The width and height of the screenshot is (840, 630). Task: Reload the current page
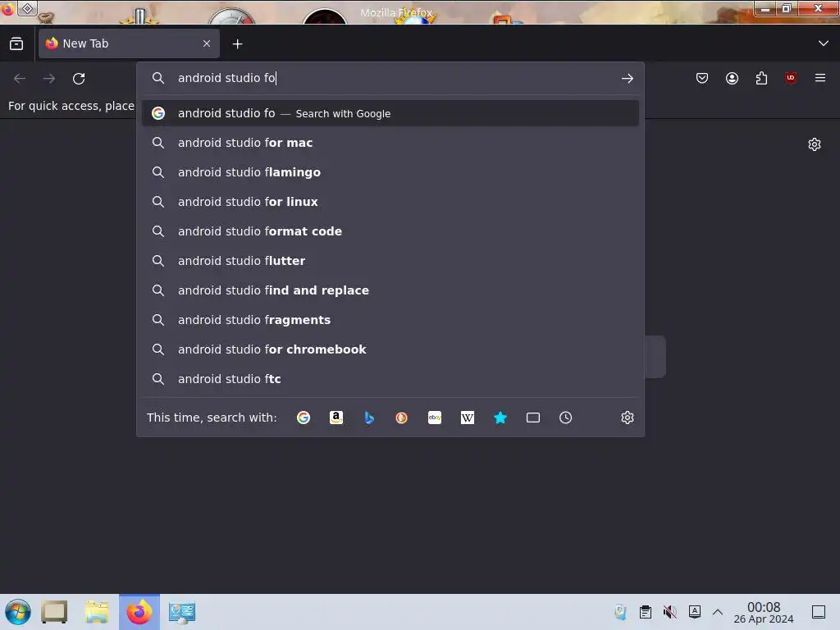pos(79,79)
